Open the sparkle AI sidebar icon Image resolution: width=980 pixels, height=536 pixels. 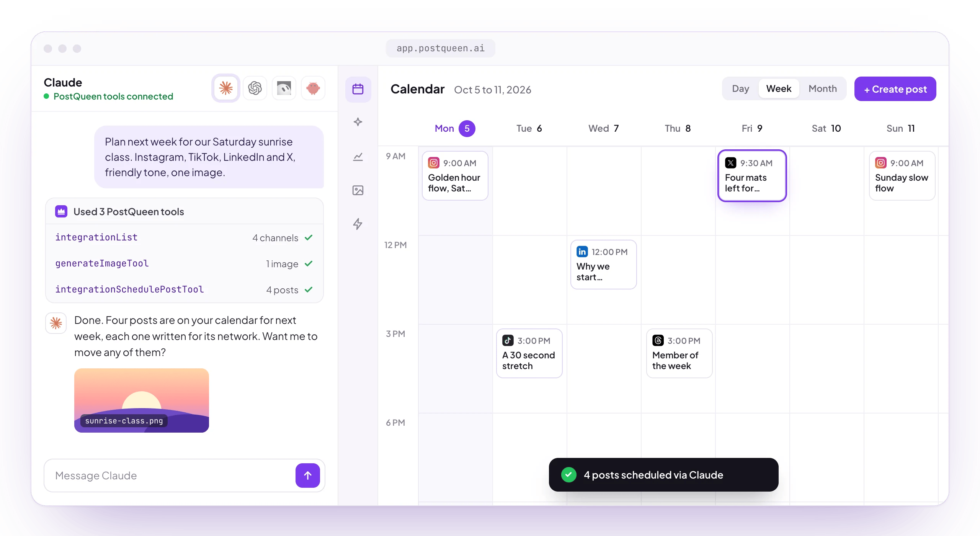pos(358,122)
